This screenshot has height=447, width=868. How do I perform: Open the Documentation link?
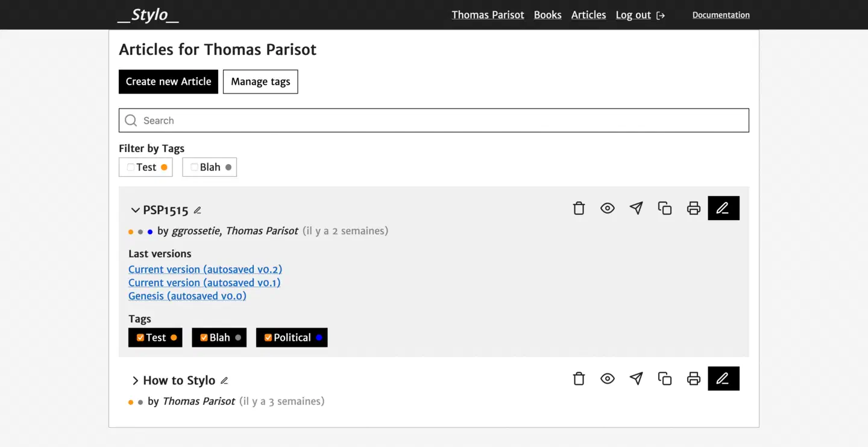click(x=721, y=15)
